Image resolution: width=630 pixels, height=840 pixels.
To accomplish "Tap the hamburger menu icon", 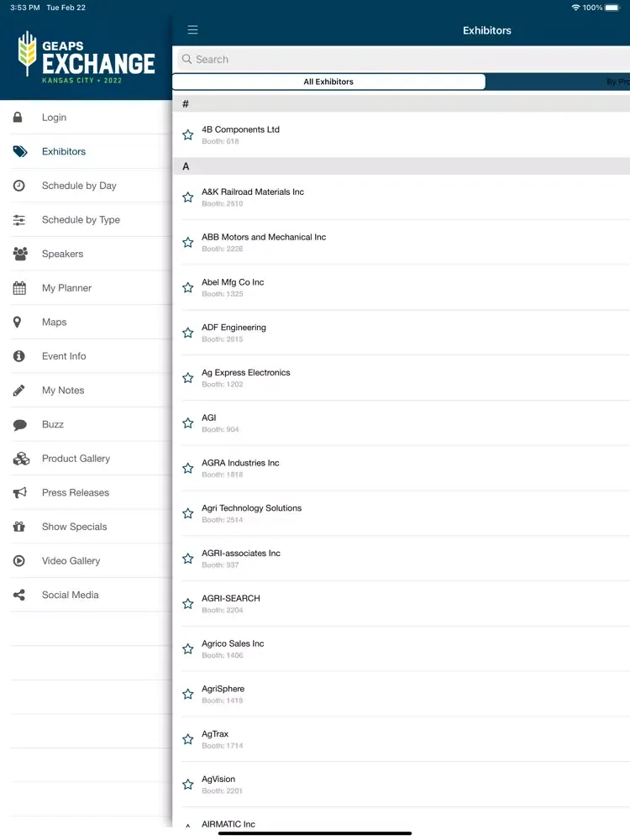I will pos(192,30).
